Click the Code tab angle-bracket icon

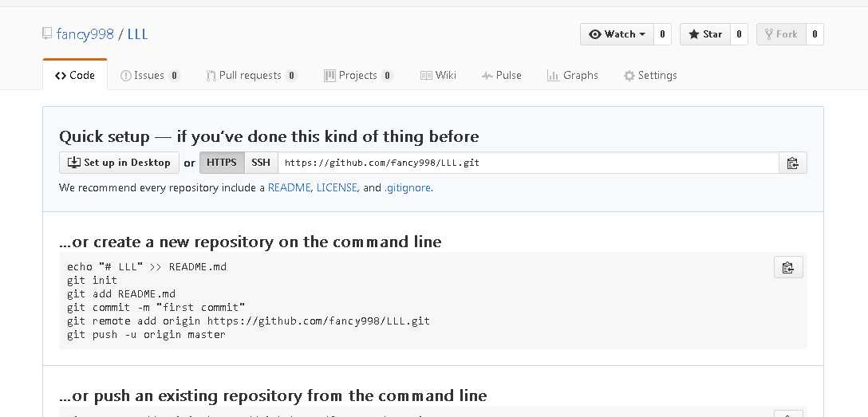(x=61, y=76)
